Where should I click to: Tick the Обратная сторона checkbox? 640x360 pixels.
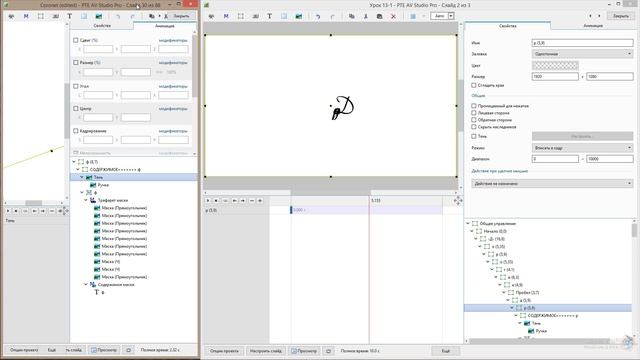click(473, 120)
